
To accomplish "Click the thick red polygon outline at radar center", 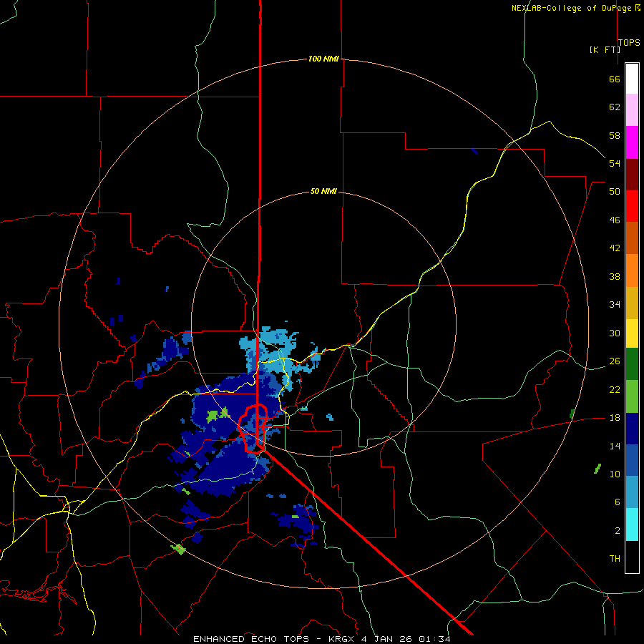I will click(253, 429).
